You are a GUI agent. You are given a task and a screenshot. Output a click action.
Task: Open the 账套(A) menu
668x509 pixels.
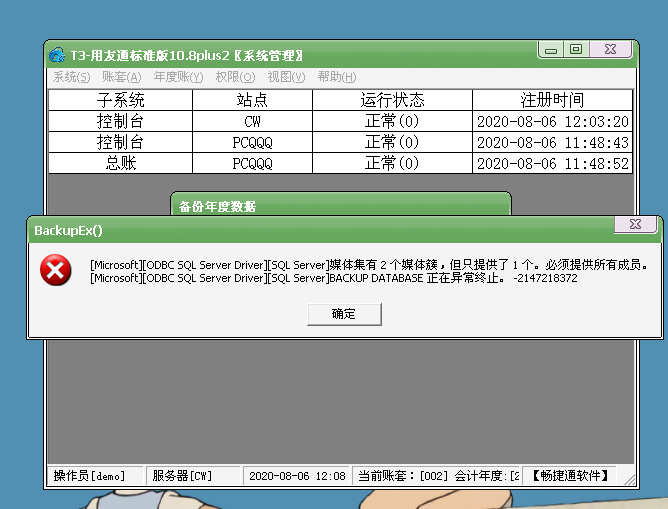tap(121, 77)
